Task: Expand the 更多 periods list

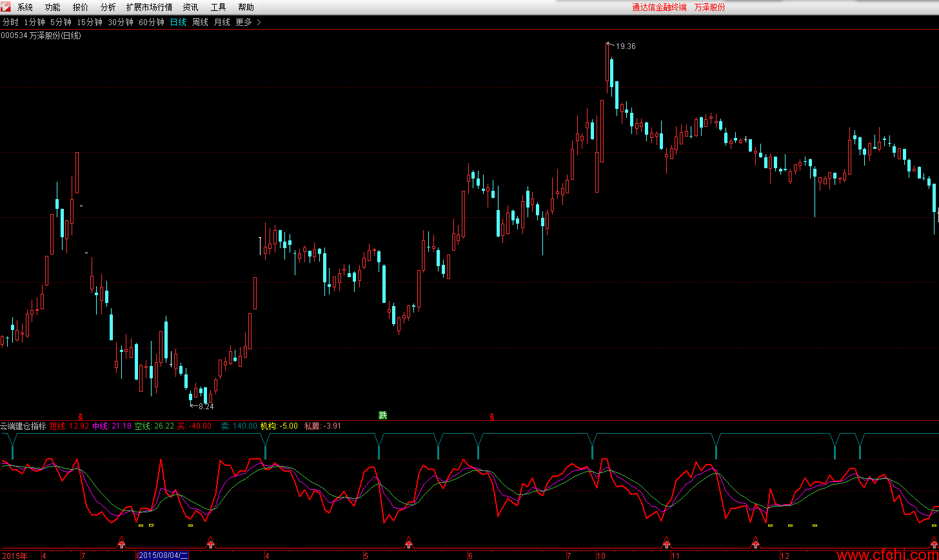Action: point(248,22)
